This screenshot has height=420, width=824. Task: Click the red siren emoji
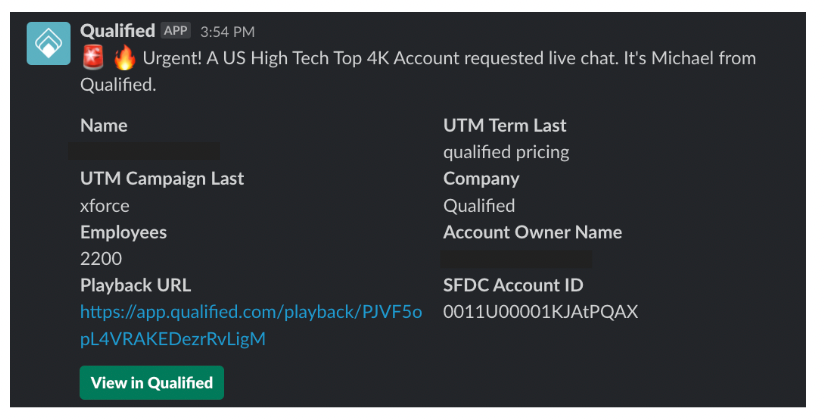click(94, 58)
